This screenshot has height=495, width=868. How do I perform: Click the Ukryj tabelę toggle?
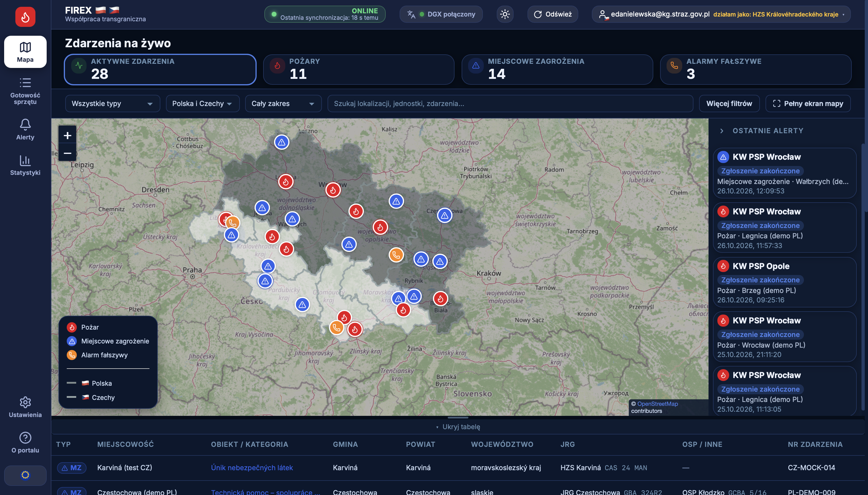click(457, 427)
